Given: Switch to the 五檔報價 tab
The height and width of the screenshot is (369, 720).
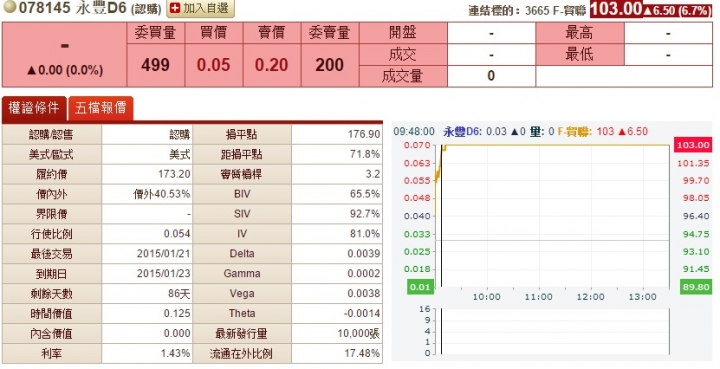Looking at the screenshot, I should 101,109.
